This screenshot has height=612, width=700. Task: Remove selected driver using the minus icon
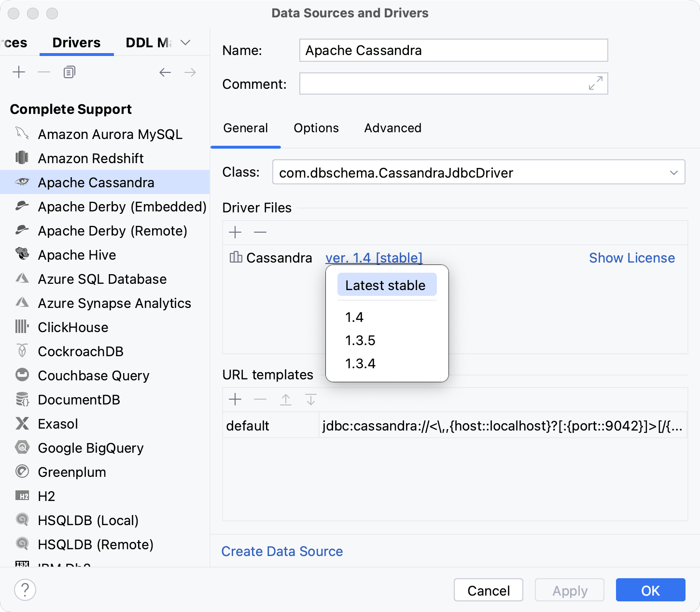(44, 72)
